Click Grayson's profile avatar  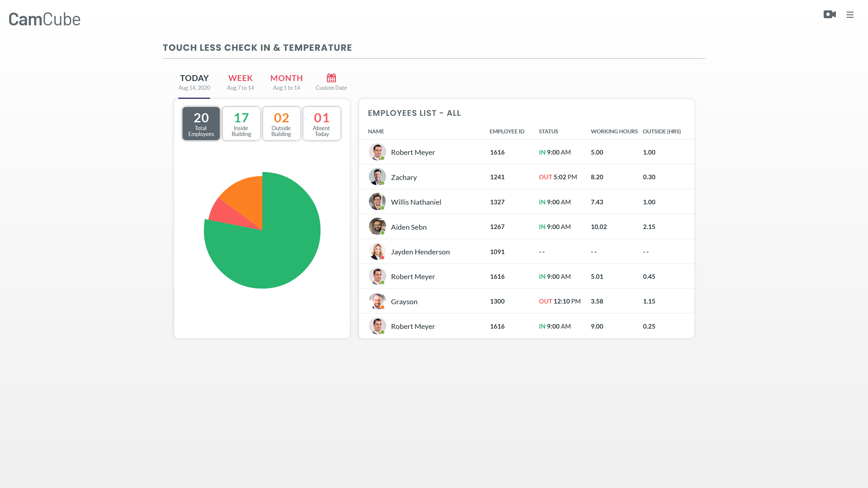click(x=377, y=301)
